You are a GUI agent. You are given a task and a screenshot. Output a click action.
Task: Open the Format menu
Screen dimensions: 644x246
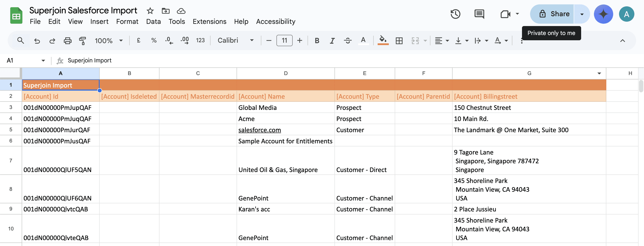(x=127, y=22)
